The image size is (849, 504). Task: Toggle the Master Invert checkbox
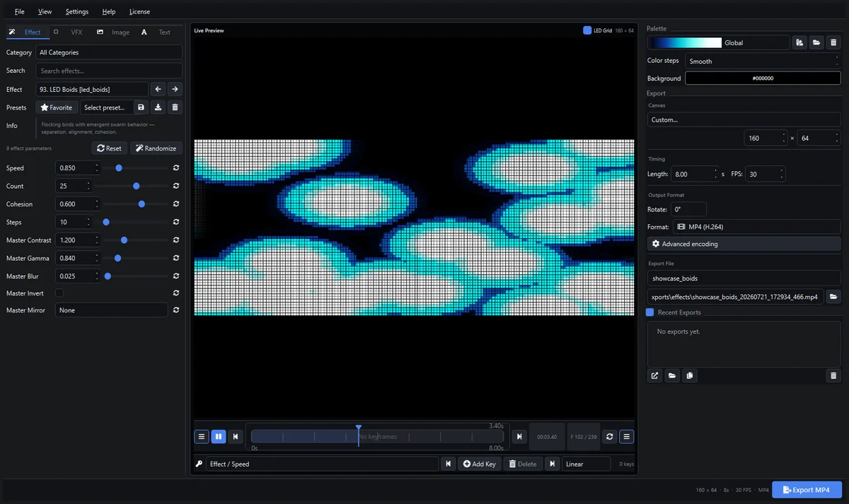[59, 293]
